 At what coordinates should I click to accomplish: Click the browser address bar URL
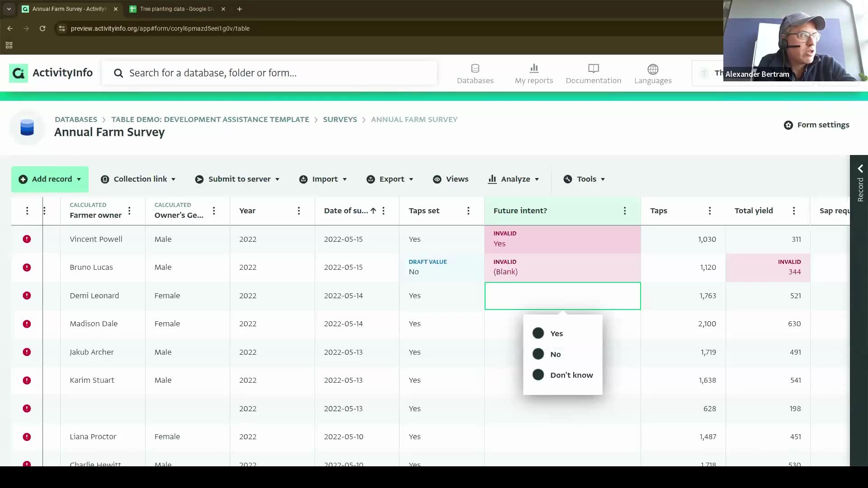(160, 28)
